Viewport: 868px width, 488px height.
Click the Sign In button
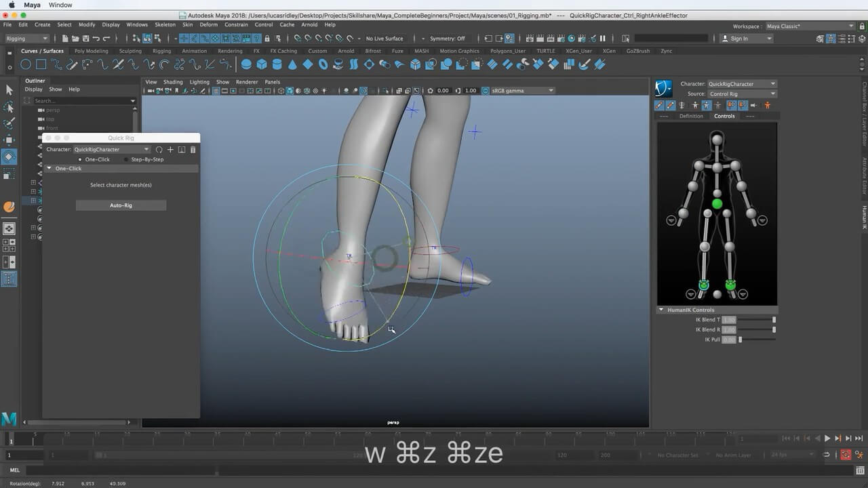point(739,39)
